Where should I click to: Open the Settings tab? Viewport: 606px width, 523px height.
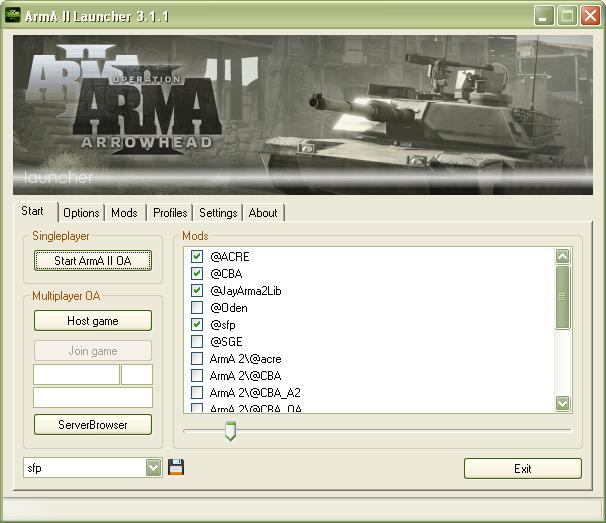pyautogui.click(x=218, y=213)
